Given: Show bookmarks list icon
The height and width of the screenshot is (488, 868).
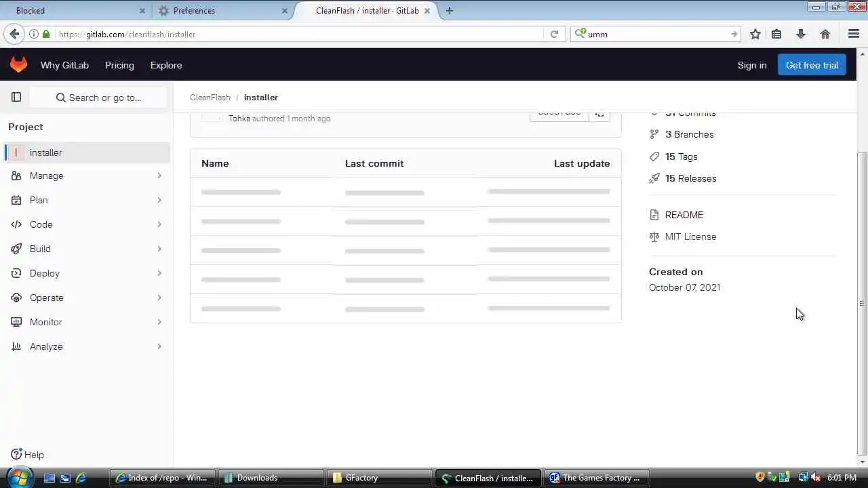Looking at the screenshot, I should click(776, 34).
